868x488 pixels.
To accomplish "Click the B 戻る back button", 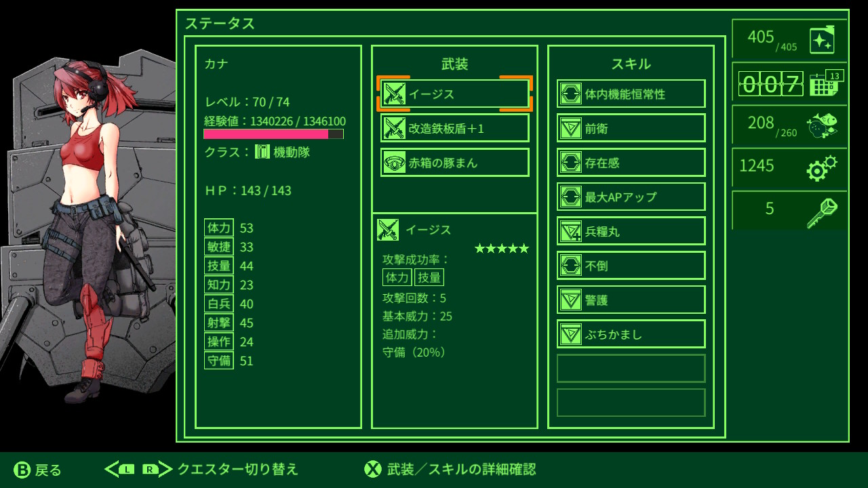I will [38, 470].
